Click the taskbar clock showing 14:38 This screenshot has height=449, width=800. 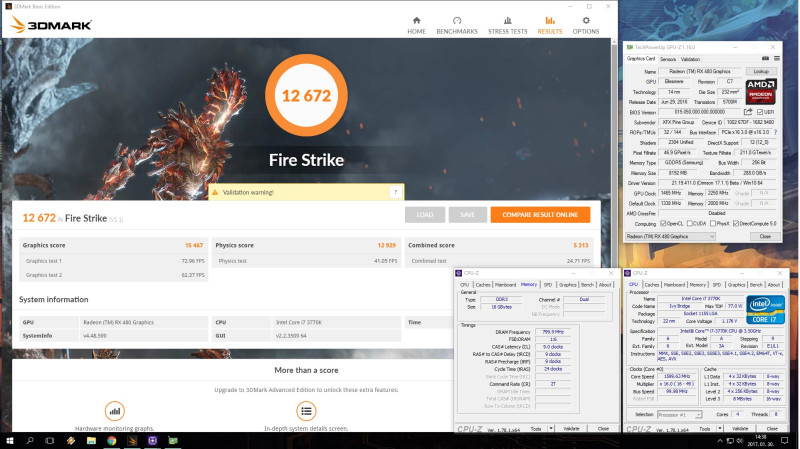pos(760,440)
